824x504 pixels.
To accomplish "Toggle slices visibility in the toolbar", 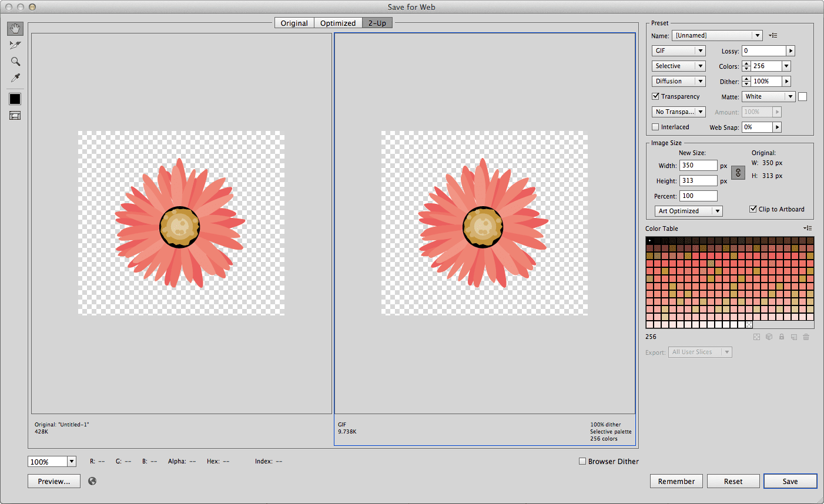I will point(15,115).
